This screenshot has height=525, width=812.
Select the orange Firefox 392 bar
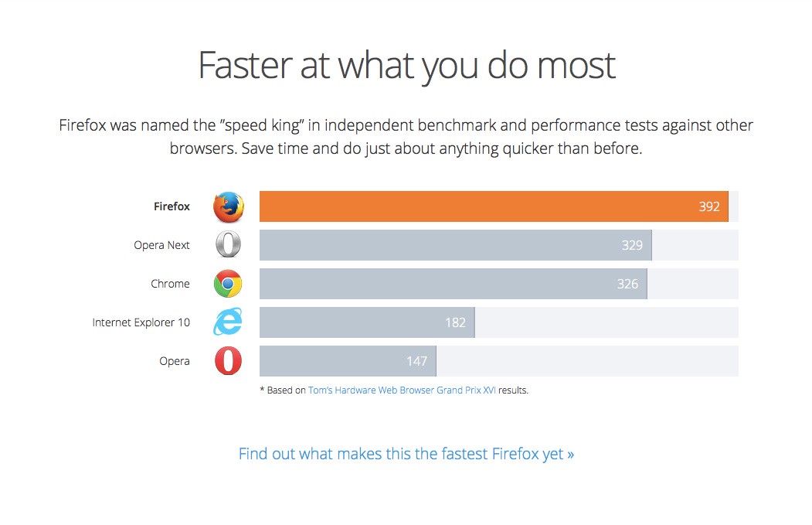point(494,206)
